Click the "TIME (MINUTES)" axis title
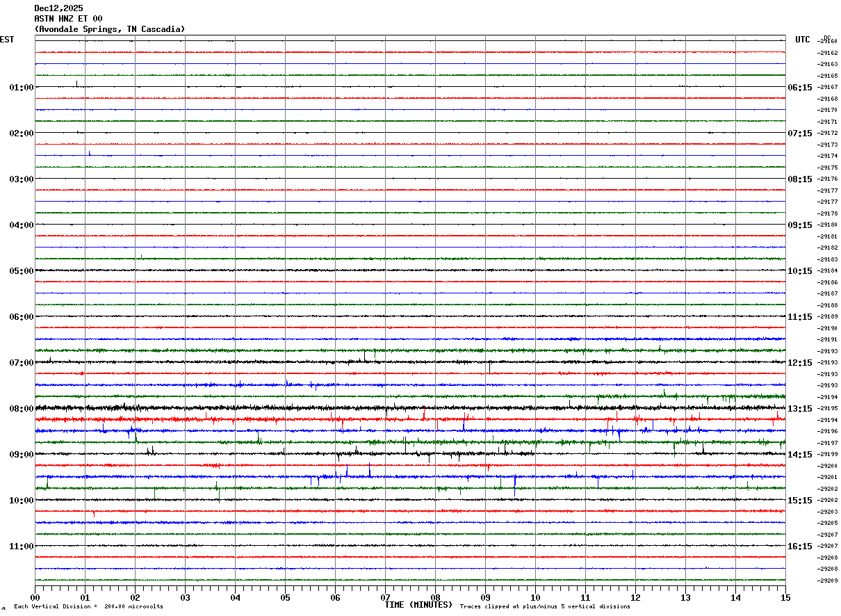 click(x=419, y=605)
